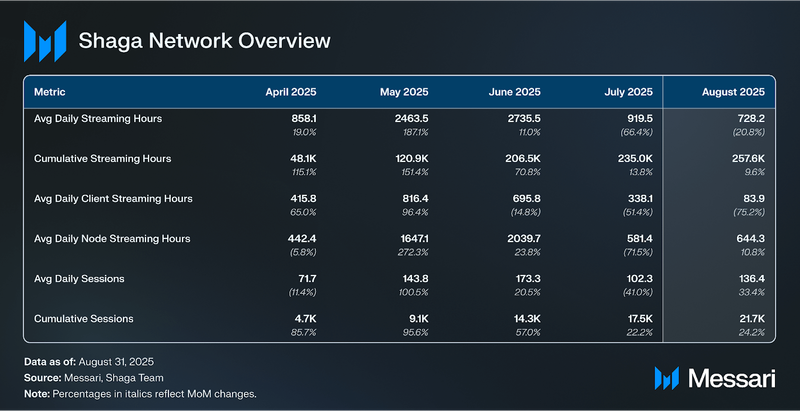
Task: Select the April 2025 column header
Action: coord(291,91)
